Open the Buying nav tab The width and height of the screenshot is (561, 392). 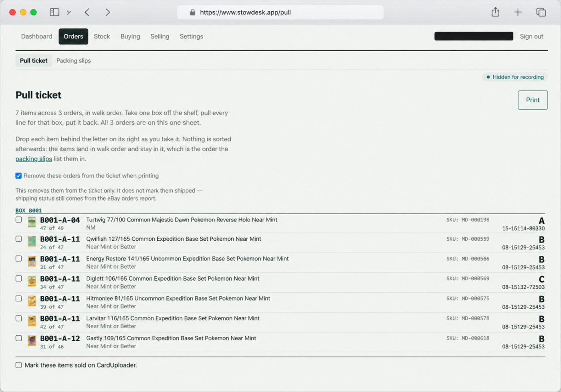click(130, 36)
